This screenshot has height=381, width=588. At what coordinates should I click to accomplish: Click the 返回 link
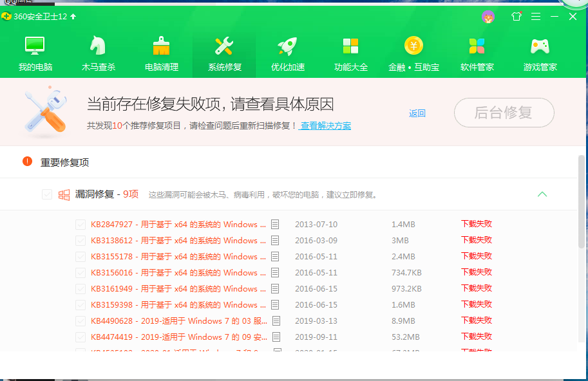pyautogui.click(x=417, y=113)
